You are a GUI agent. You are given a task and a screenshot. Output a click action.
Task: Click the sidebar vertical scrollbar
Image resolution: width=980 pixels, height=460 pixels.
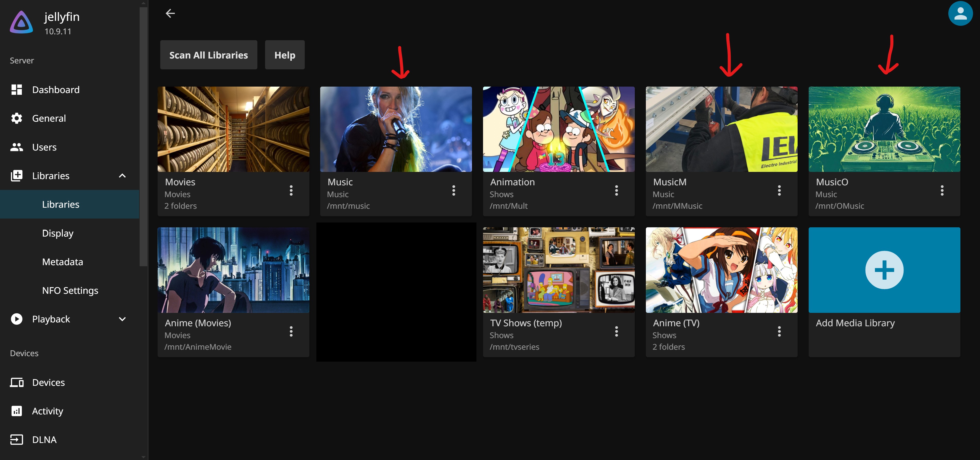click(143, 137)
